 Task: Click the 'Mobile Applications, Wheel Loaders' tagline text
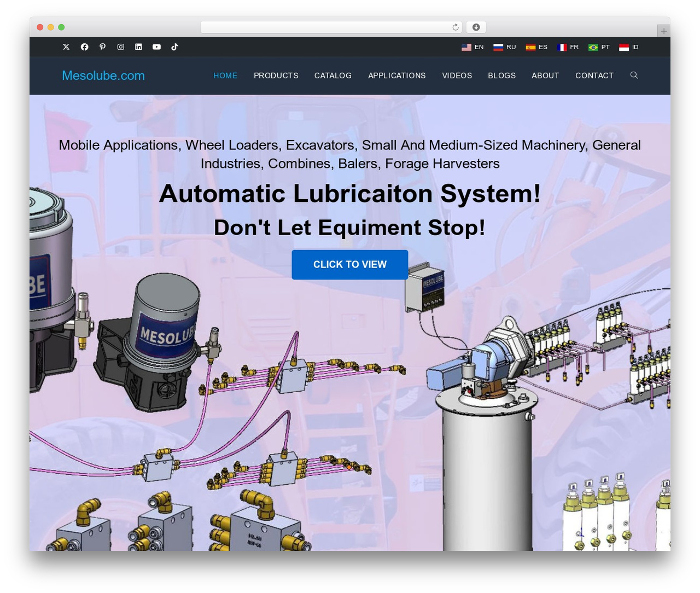coord(350,154)
